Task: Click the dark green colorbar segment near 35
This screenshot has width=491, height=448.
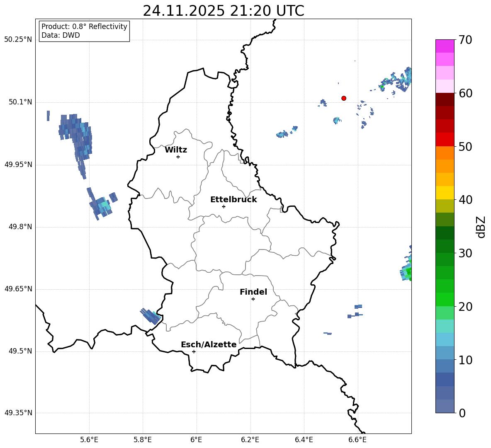Action: [445, 233]
